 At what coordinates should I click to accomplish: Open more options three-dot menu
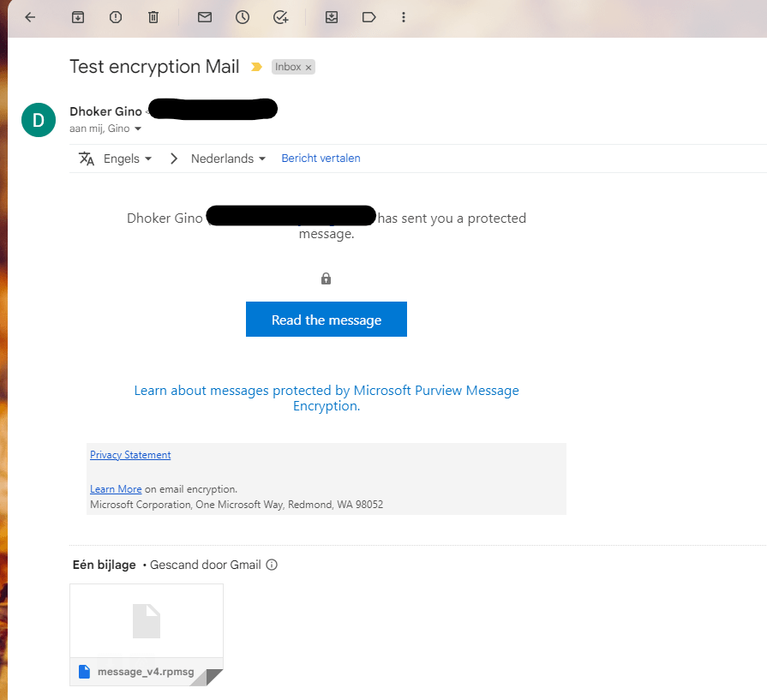click(404, 17)
